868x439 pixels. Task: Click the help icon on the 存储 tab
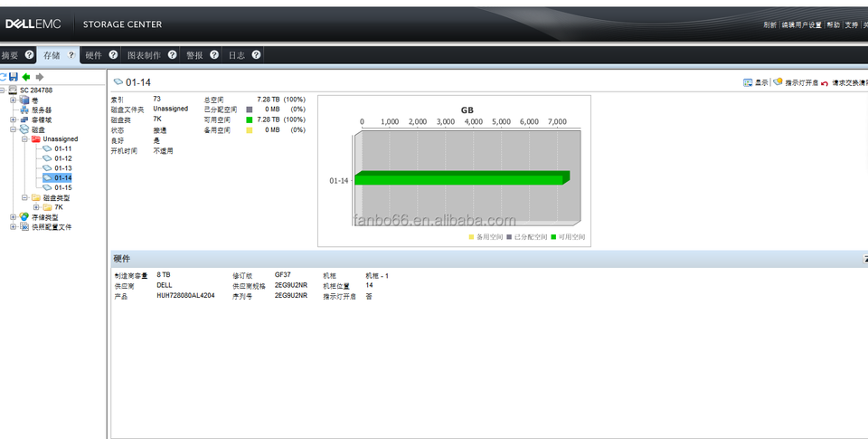pos(71,55)
